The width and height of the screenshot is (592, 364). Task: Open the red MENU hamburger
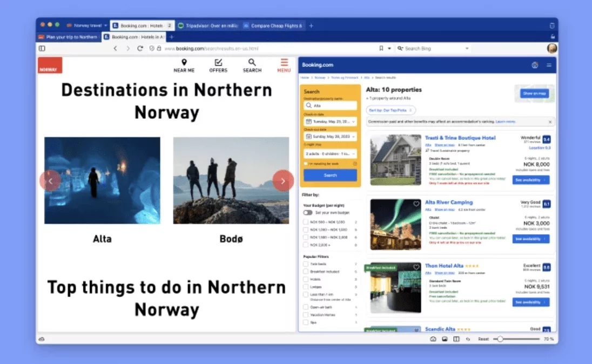tap(284, 66)
